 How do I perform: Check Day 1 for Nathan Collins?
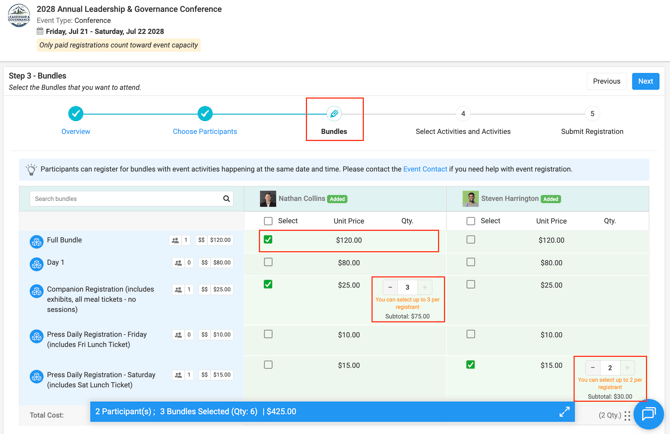click(x=268, y=262)
